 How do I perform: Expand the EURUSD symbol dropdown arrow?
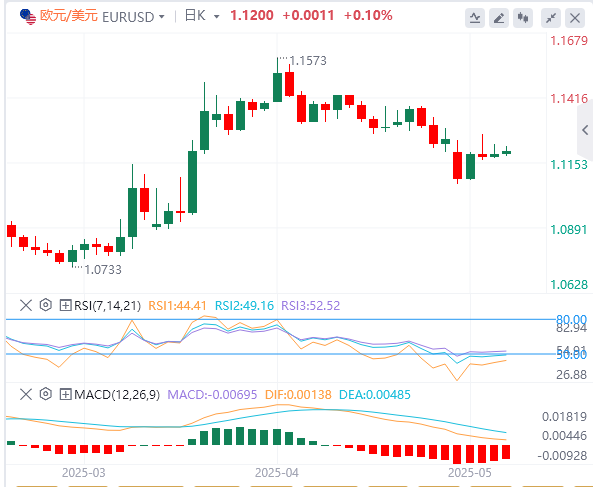pos(162,17)
